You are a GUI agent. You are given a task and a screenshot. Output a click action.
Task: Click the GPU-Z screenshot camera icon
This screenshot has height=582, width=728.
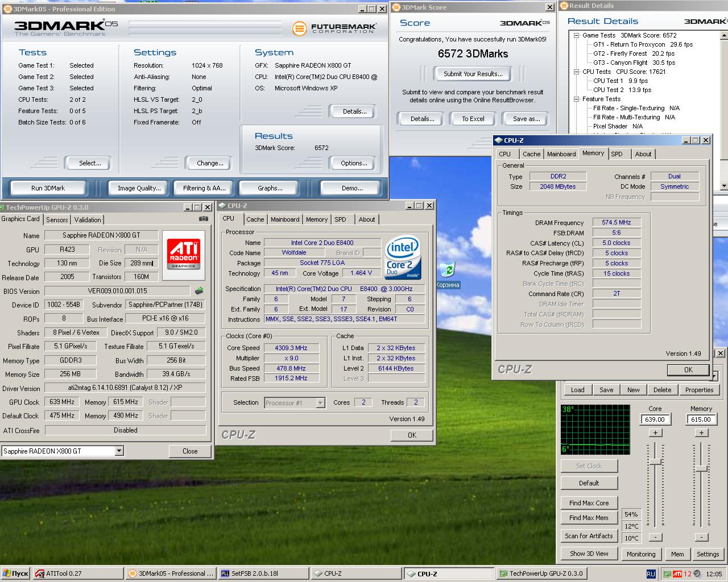point(204,219)
